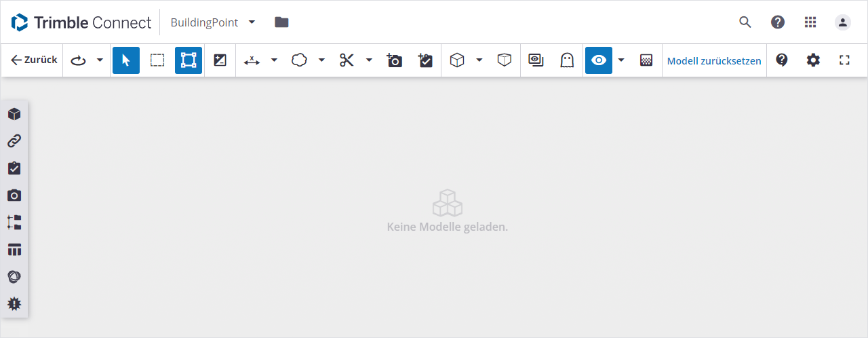Open the camera Views panel in sidebar
The image size is (868, 338).
[14, 195]
